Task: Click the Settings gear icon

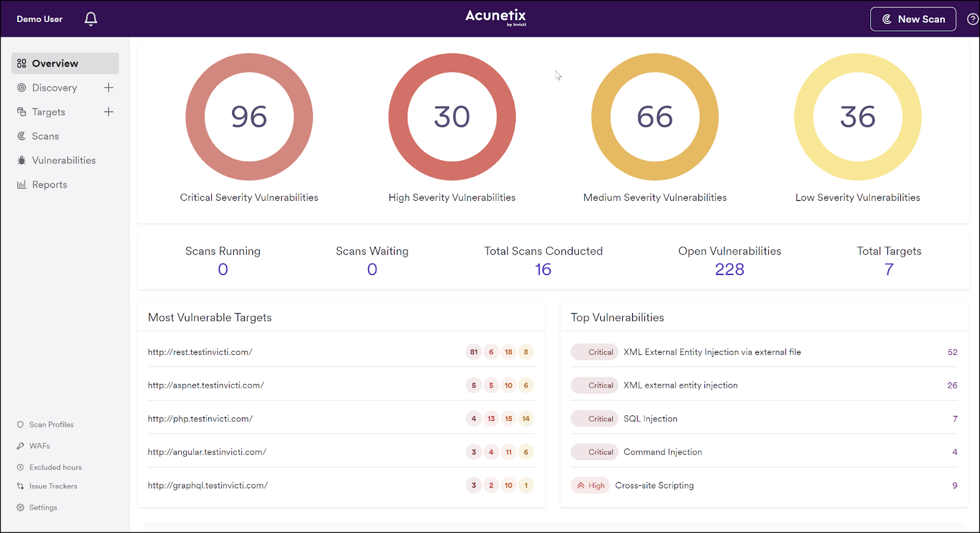Action: click(20, 508)
